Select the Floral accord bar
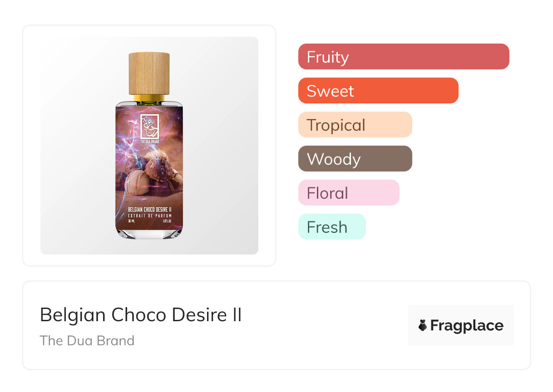The width and height of the screenshot is (553, 392). (x=348, y=193)
